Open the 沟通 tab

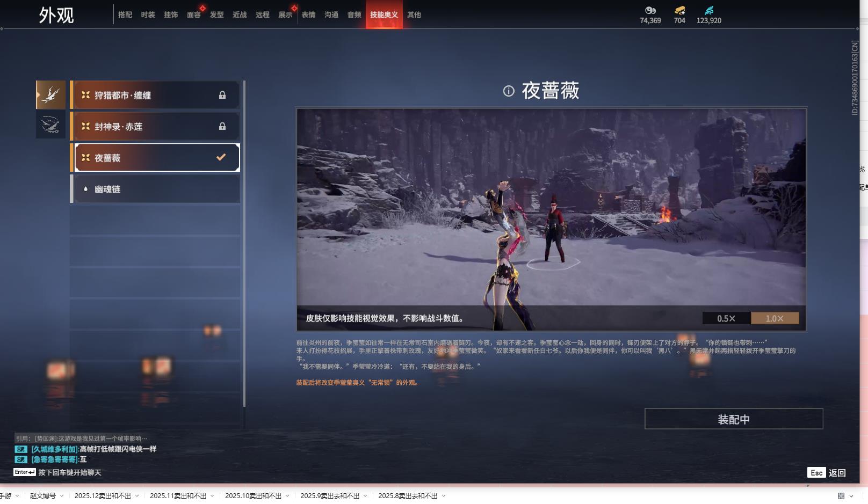[x=331, y=15]
